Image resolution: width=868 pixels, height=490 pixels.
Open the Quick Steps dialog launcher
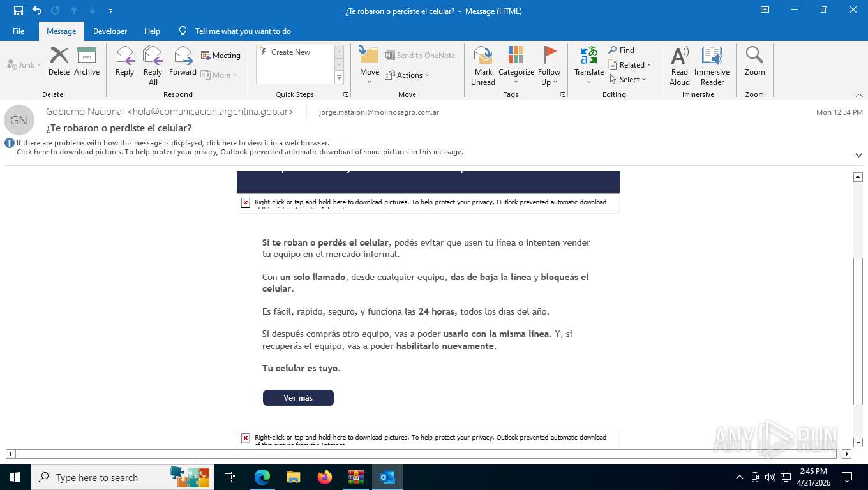point(346,94)
